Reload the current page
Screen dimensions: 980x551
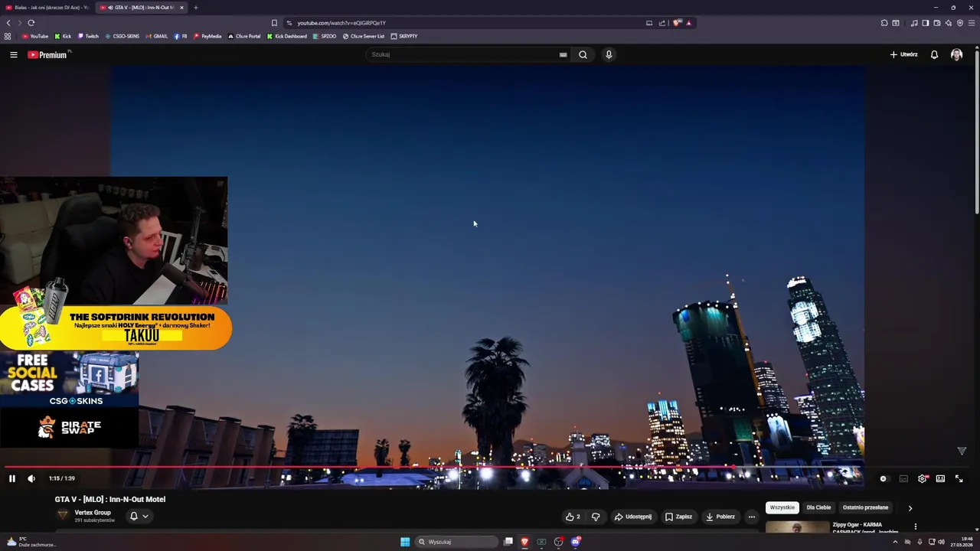pos(31,23)
